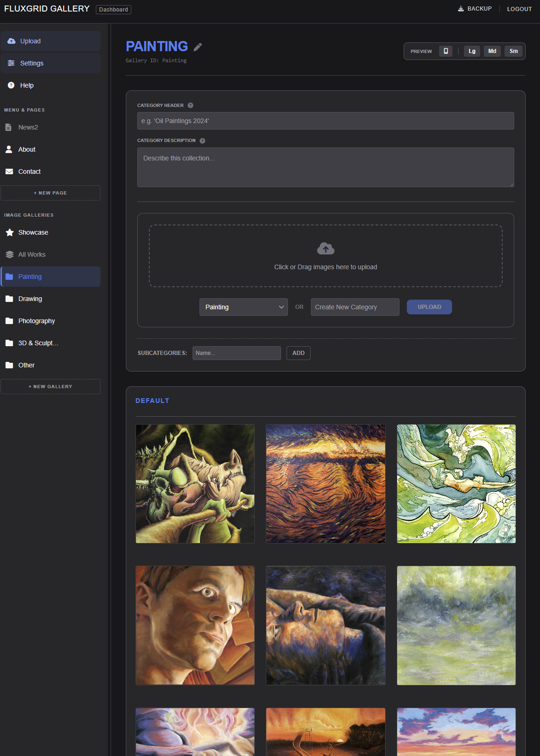
Task: Click the blue UPLOAD button
Action: pyautogui.click(x=429, y=307)
